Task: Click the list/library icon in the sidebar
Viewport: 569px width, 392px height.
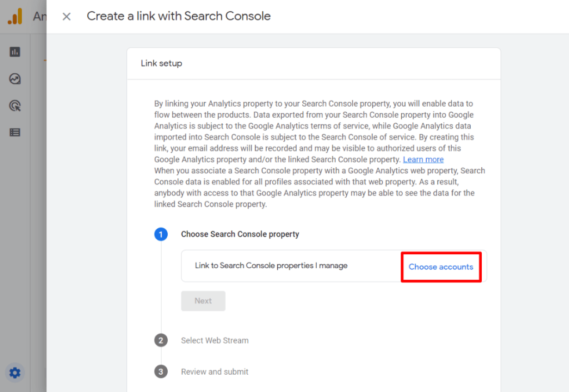Action: [14, 132]
